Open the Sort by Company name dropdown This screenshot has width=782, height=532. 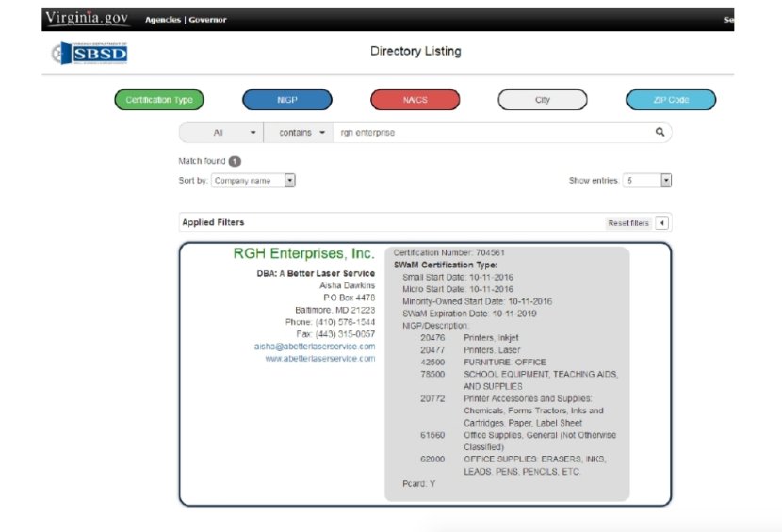[x=253, y=181]
